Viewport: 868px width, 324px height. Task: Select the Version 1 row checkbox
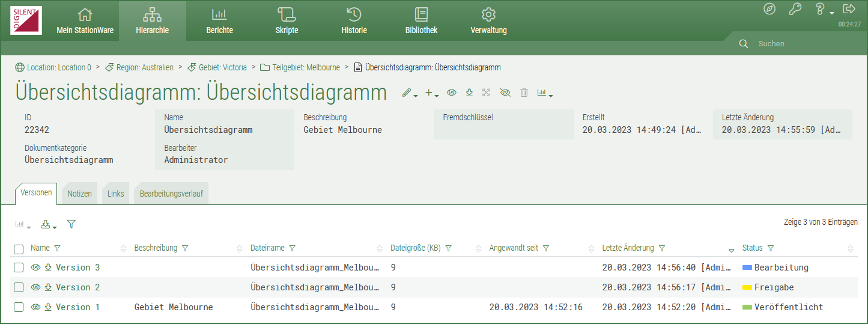19,307
